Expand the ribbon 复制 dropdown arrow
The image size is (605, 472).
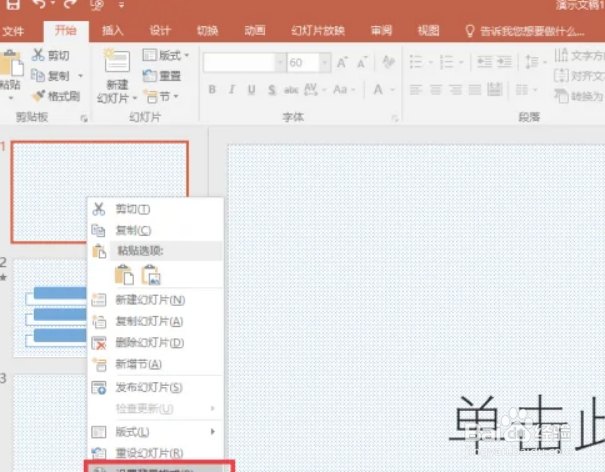point(81,76)
